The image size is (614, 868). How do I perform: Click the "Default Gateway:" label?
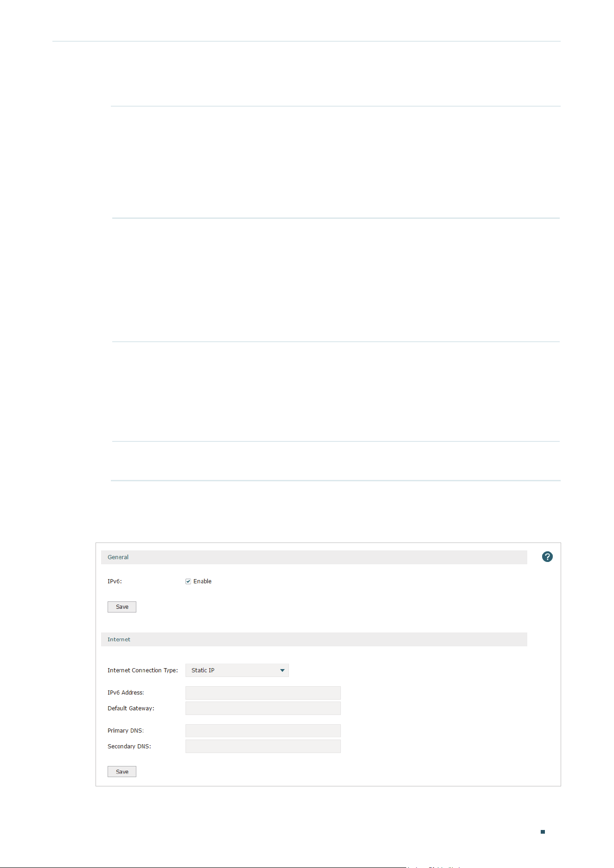coord(131,708)
